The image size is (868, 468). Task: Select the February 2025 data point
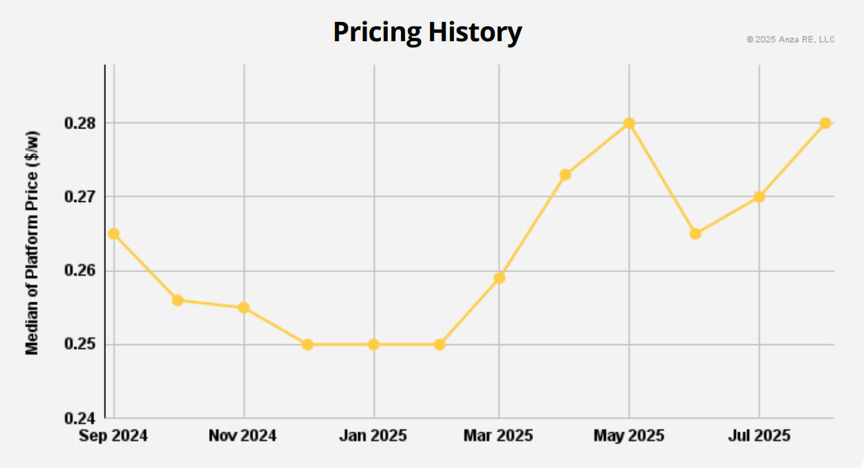(x=440, y=344)
